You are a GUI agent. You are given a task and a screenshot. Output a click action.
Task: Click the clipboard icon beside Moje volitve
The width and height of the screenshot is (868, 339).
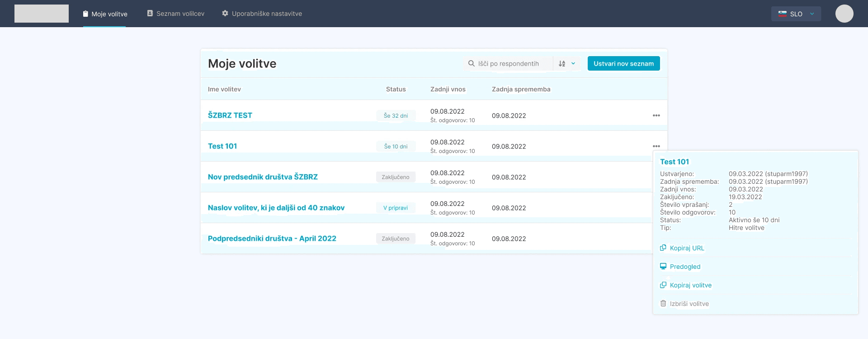click(x=85, y=14)
